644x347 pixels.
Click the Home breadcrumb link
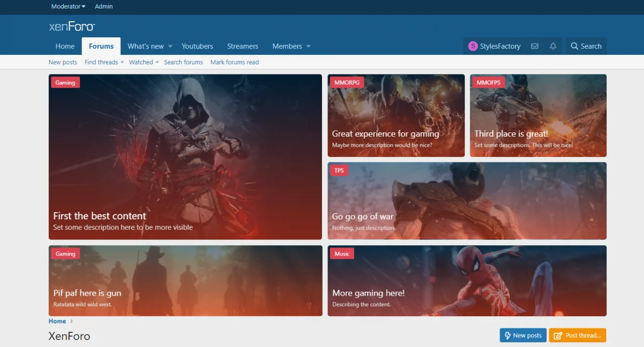click(x=57, y=321)
